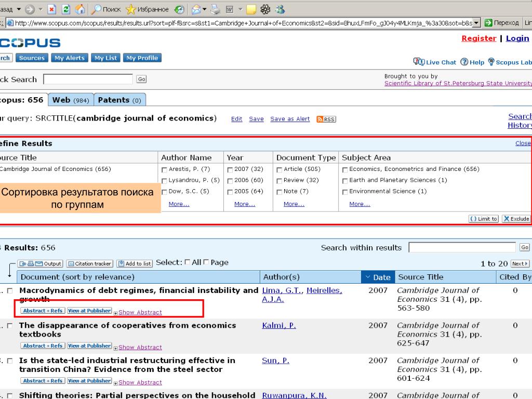Click the Search within results field
The image size is (532, 399).
click(x=462, y=247)
